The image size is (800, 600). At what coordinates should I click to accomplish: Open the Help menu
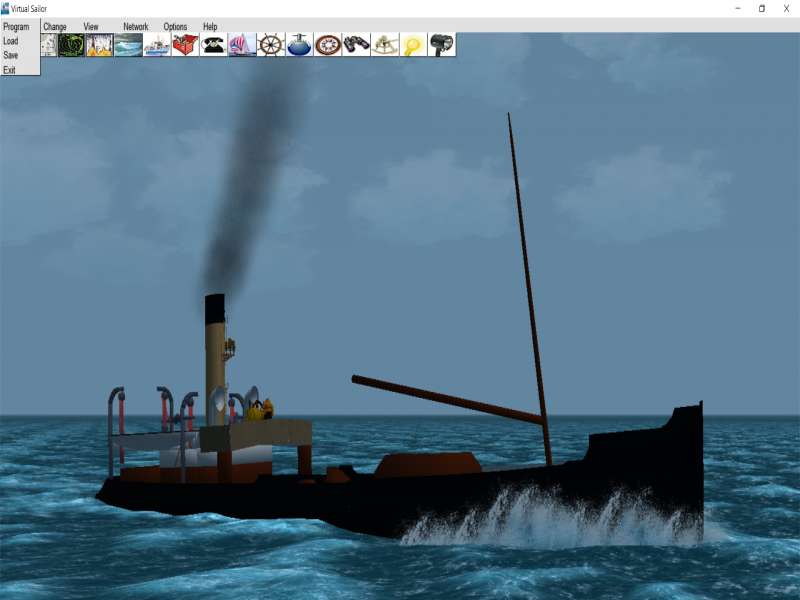coord(210,27)
